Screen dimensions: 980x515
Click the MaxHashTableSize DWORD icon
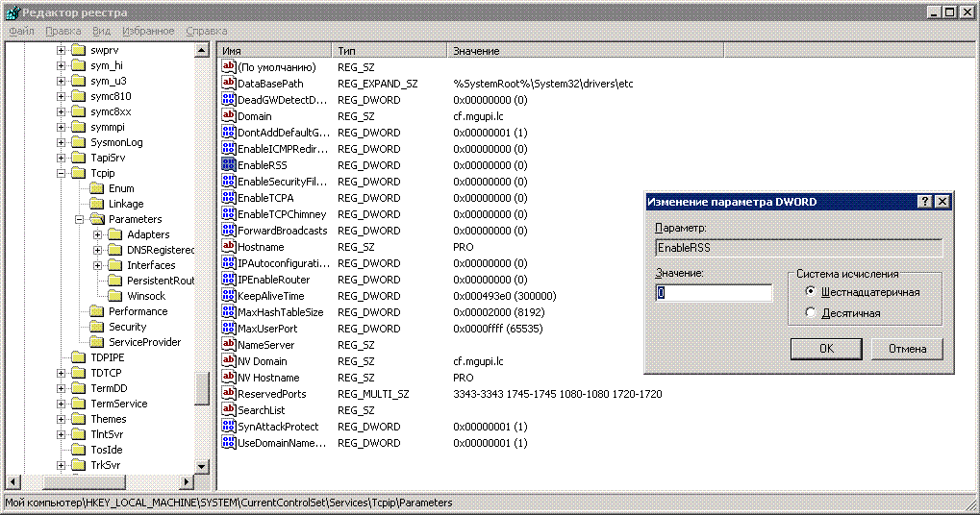tap(229, 311)
